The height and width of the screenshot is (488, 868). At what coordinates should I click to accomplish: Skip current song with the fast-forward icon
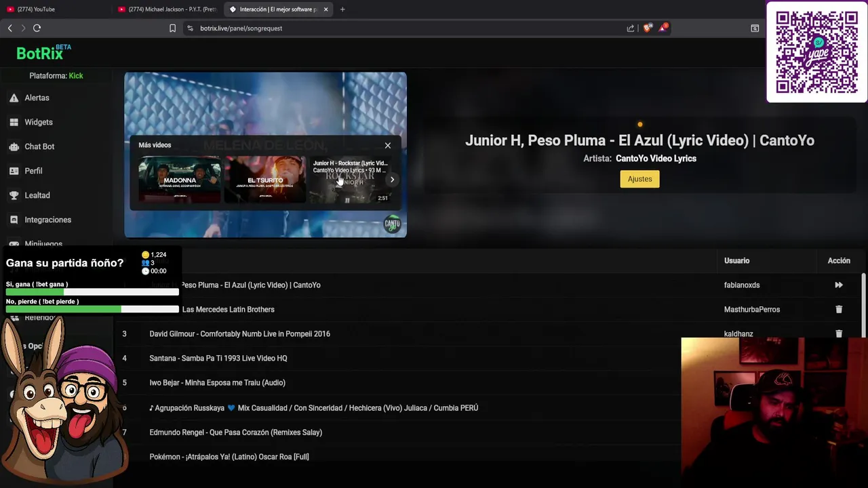click(x=839, y=285)
